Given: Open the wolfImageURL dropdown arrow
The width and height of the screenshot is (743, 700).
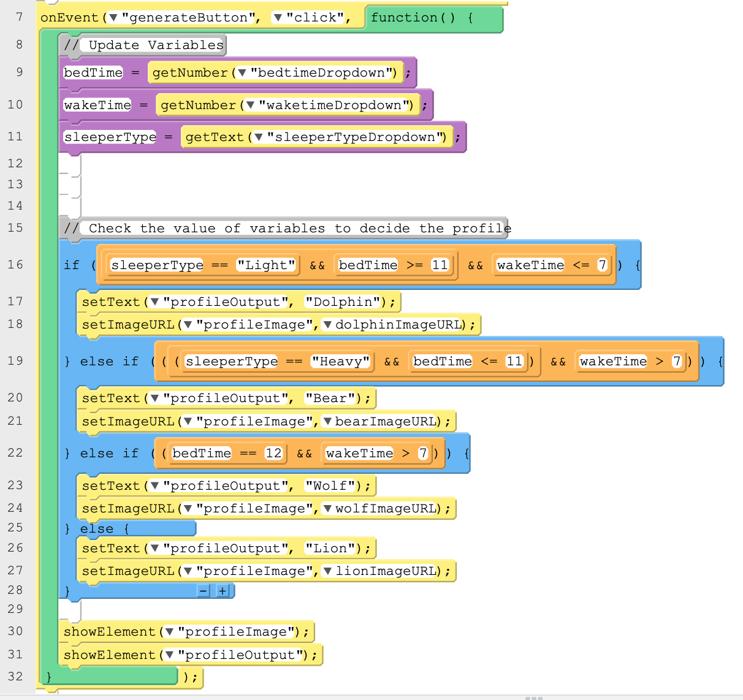Looking at the screenshot, I should tap(328, 509).
